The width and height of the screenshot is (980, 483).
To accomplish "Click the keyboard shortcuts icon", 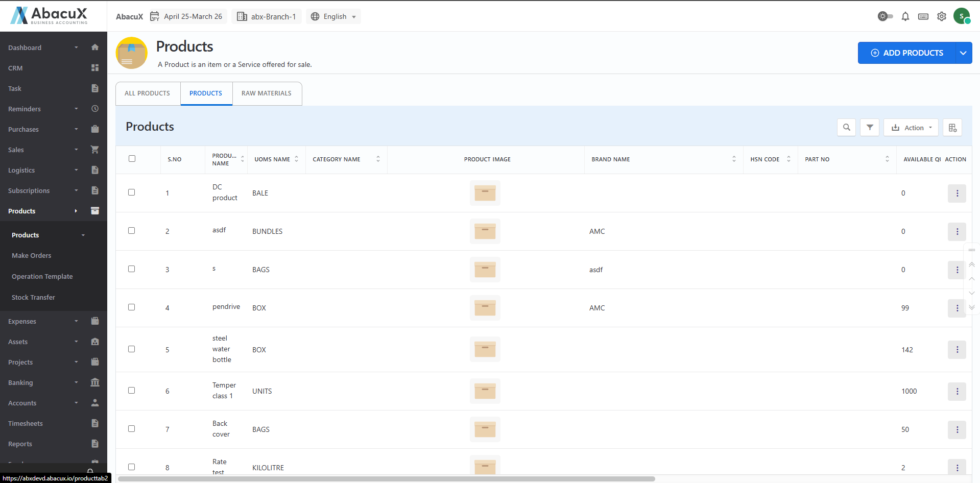I will point(923,16).
